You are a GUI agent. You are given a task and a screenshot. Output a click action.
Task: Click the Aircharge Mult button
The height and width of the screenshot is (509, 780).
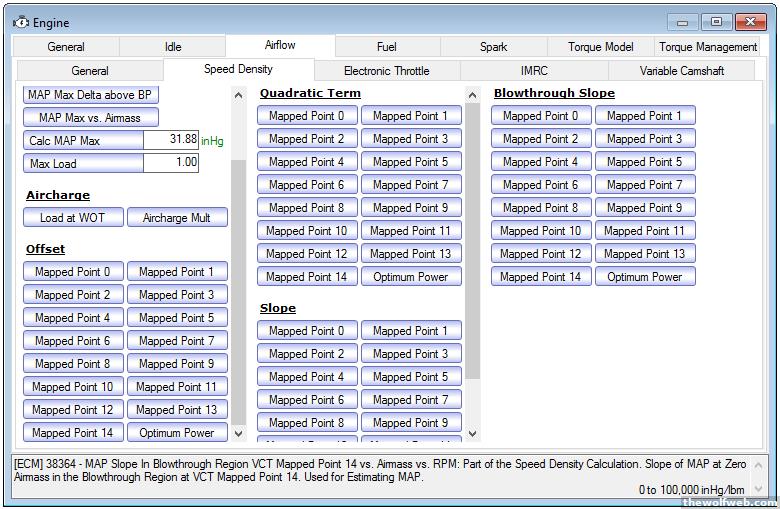click(x=177, y=218)
